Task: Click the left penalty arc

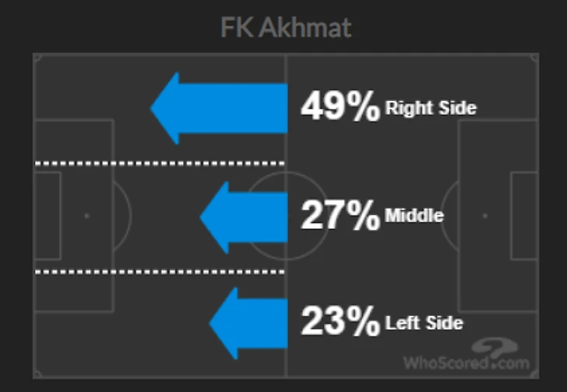Action: pos(123,216)
